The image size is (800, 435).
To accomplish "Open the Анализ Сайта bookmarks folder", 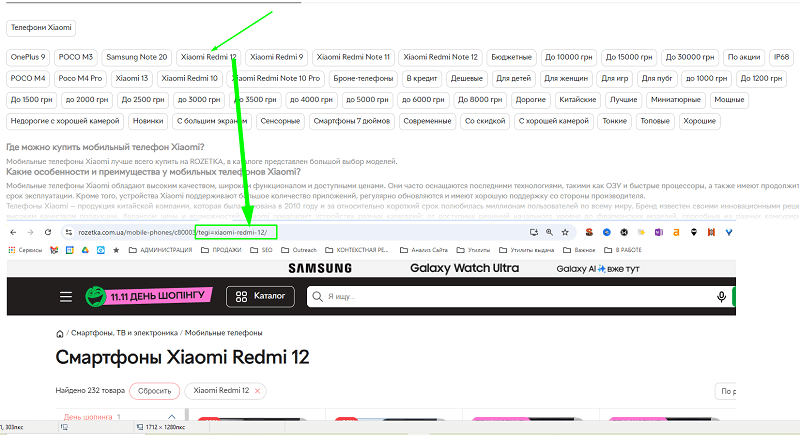I will click(x=423, y=250).
